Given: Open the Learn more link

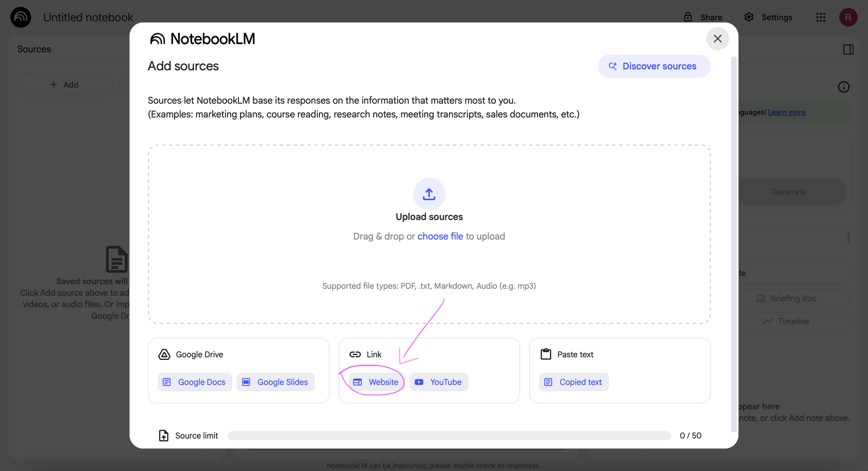Looking at the screenshot, I should 786,112.
